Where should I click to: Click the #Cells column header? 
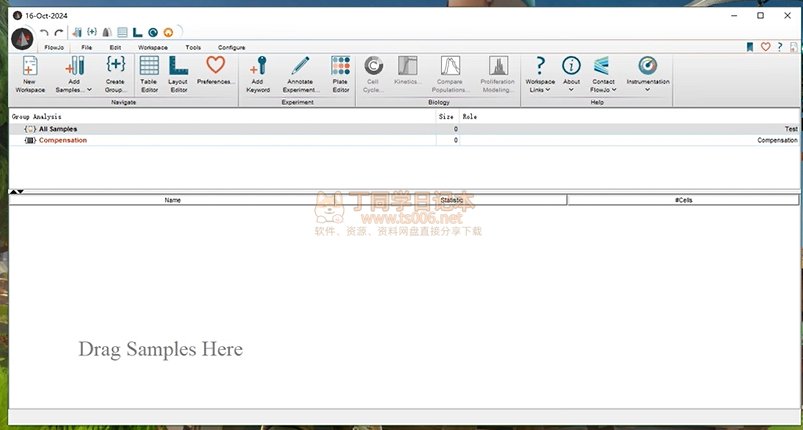(x=683, y=200)
